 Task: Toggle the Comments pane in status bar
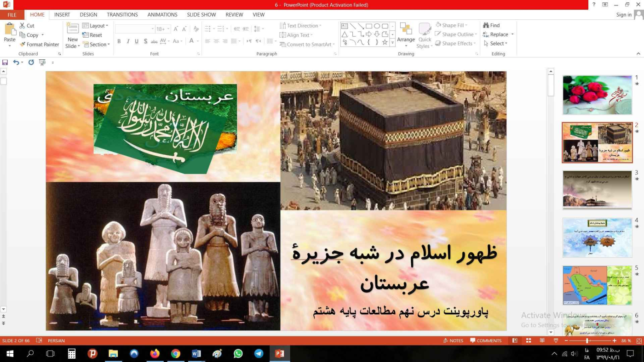click(x=486, y=341)
